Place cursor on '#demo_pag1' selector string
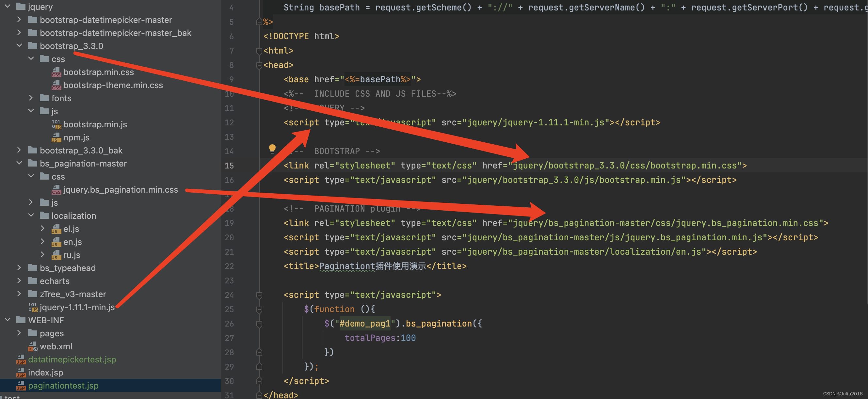This screenshot has width=868, height=399. tap(364, 324)
